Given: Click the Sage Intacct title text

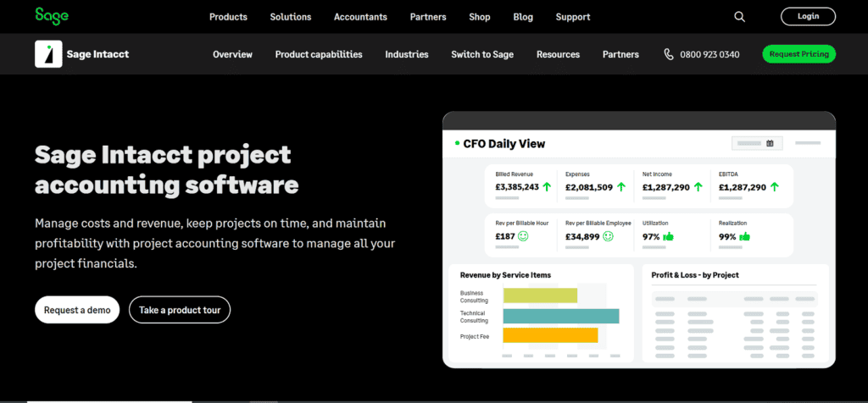Looking at the screenshot, I should pos(97,54).
